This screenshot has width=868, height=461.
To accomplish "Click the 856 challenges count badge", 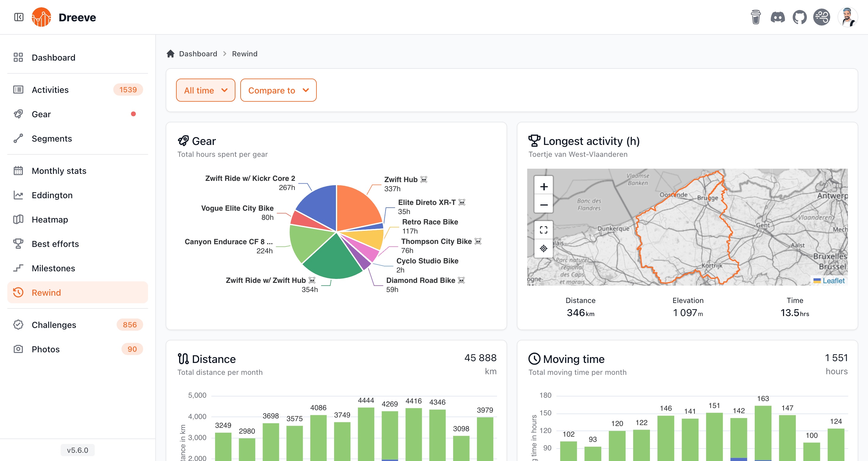I will [x=130, y=325].
